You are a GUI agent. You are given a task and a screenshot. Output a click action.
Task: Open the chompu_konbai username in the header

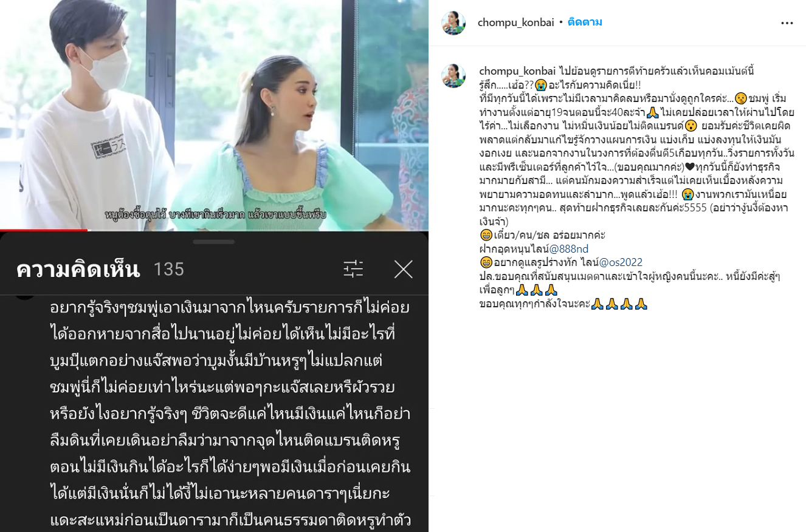coord(515,22)
